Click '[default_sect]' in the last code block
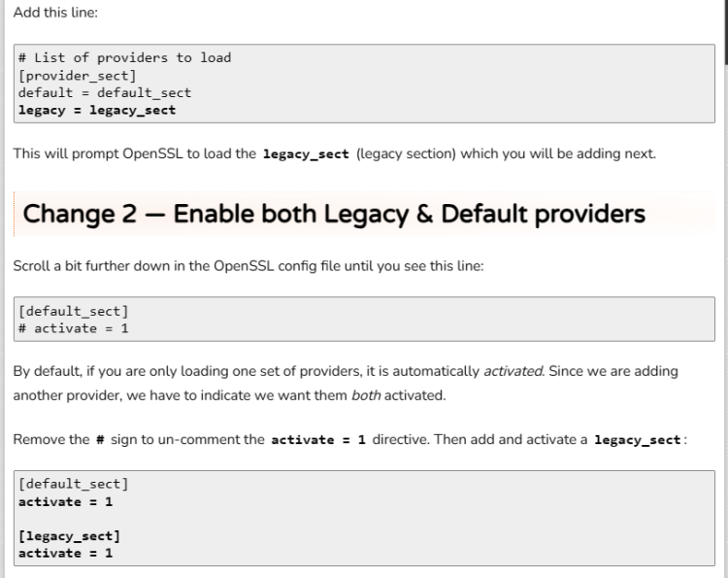 coord(74,484)
